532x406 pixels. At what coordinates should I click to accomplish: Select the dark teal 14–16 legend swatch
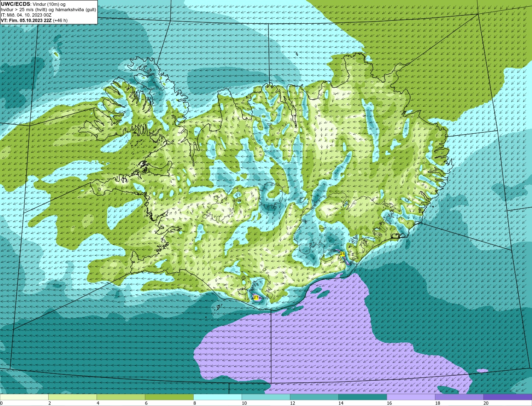coord(363,397)
